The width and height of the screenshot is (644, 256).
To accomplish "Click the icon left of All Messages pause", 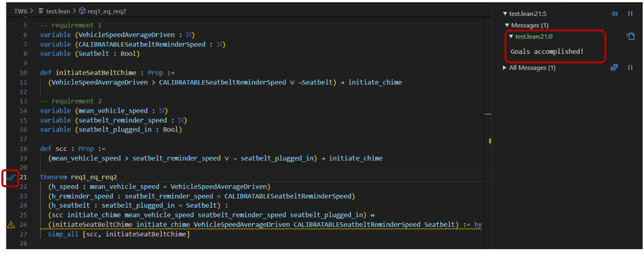I will click(614, 68).
